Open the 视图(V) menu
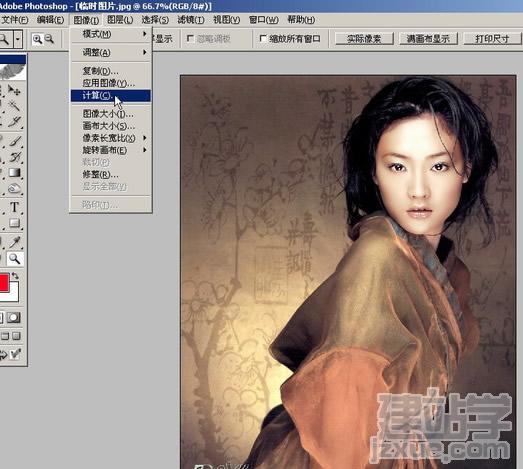The height and width of the screenshot is (469, 523). coord(226,20)
